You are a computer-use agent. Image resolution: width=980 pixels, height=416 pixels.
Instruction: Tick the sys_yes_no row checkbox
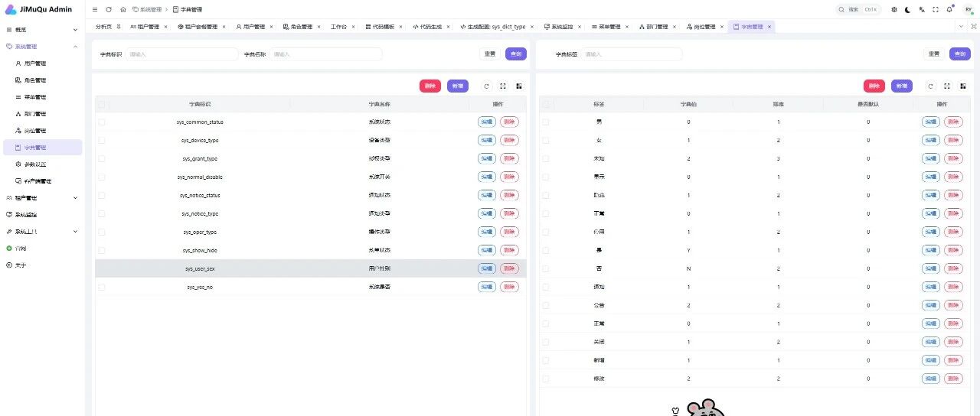pos(102,287)
